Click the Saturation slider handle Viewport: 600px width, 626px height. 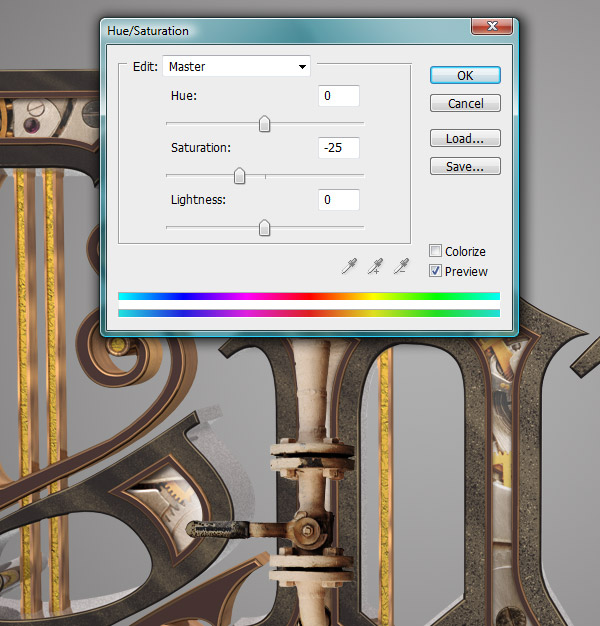tap(239, 176)
